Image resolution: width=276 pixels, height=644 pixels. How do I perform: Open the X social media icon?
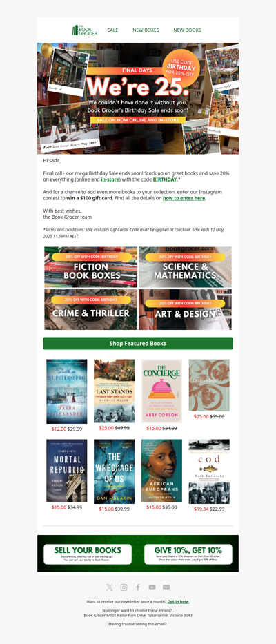(x=109, y=587)
